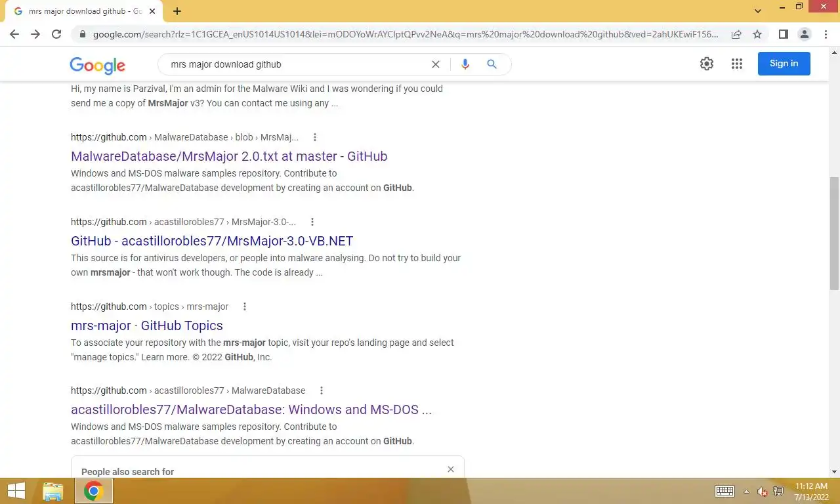Click 'To associate your repository' snippet

[262, 350]
